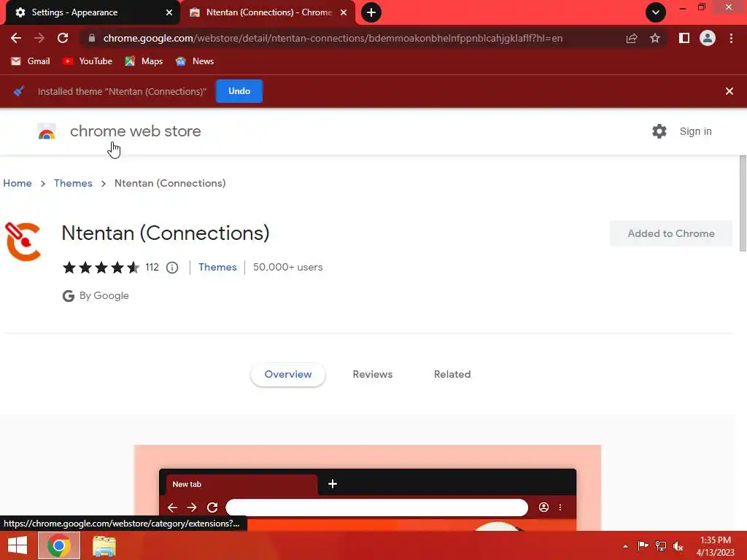
Task: Click the star rating for the theme
Action: pos(101,267)
